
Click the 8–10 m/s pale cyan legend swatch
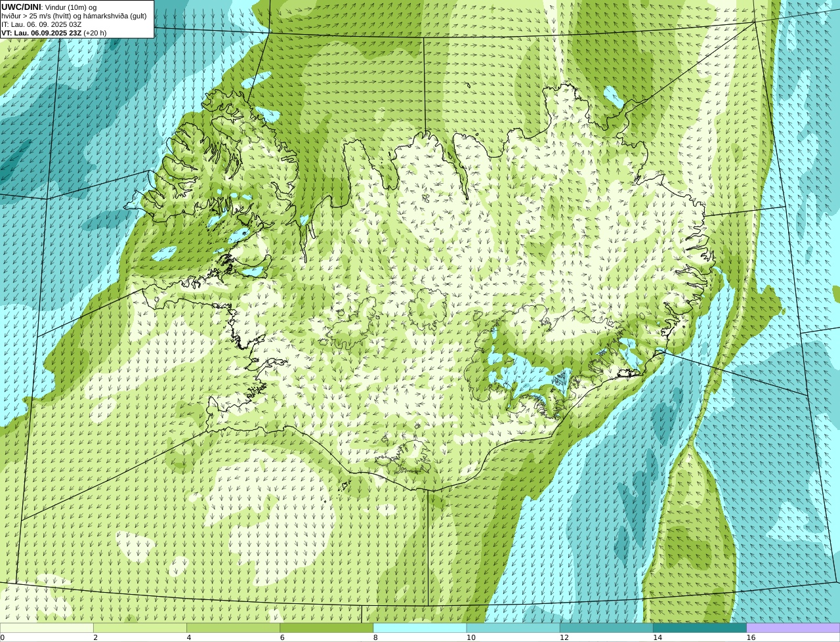(x=420, y=628)
